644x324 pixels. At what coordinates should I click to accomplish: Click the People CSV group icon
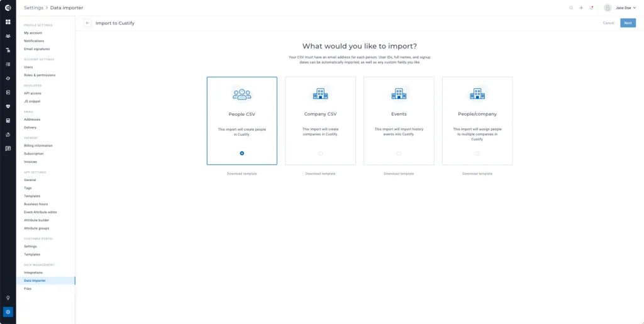coord(242,94)
